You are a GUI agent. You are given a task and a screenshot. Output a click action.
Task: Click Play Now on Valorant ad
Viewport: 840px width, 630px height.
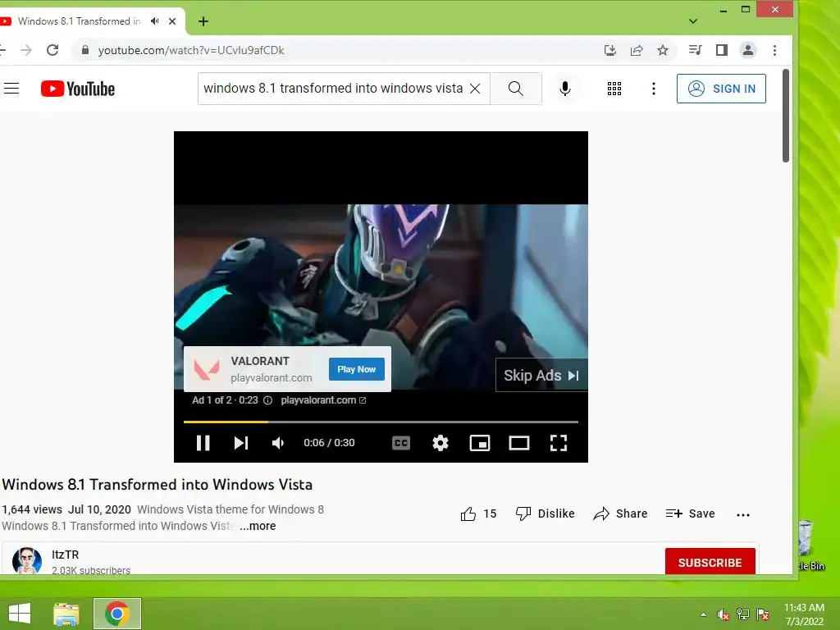356,369
